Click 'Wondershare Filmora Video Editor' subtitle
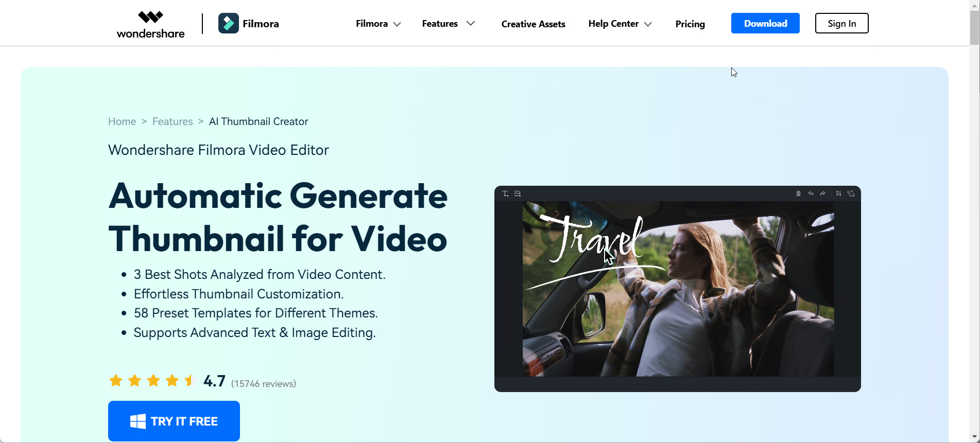Image resolution: width=980 pixels, height=443 pixels. pyautogui.click(x=218, y=150)
